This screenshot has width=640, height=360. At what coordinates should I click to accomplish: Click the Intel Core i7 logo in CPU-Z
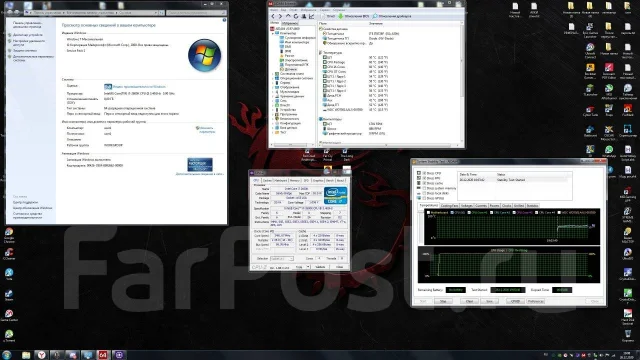(336, 196)
